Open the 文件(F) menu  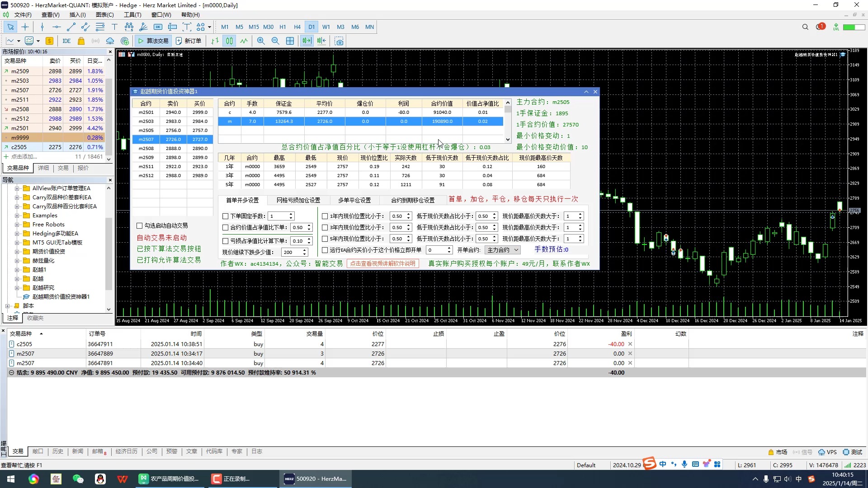[x=23, y=14]
